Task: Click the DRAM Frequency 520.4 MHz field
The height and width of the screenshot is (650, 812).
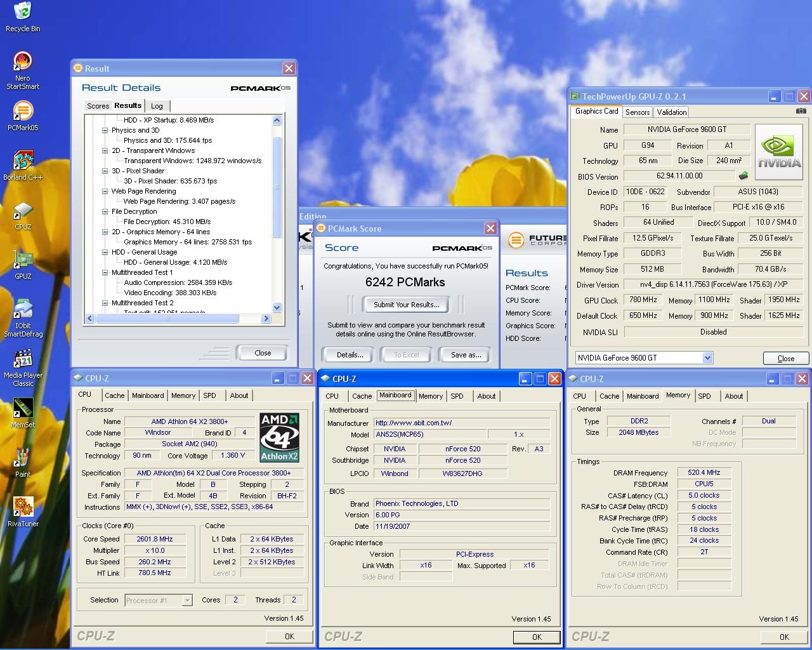Action: click(704, 472)
